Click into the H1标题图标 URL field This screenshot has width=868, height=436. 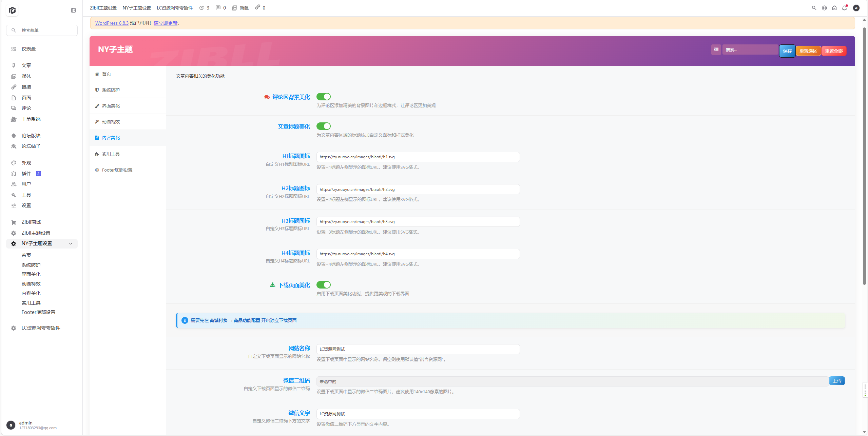tap(418, 157)
